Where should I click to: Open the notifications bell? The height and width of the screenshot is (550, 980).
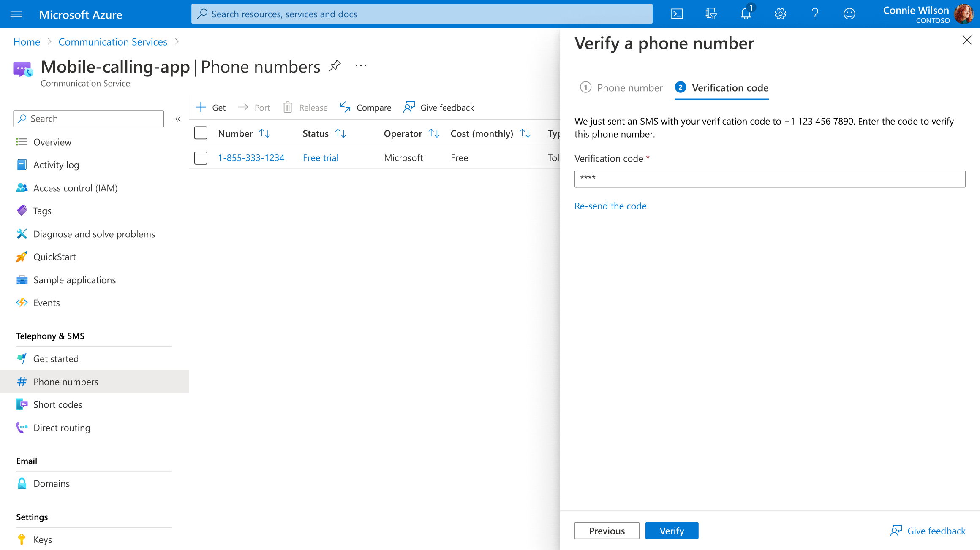746,14
